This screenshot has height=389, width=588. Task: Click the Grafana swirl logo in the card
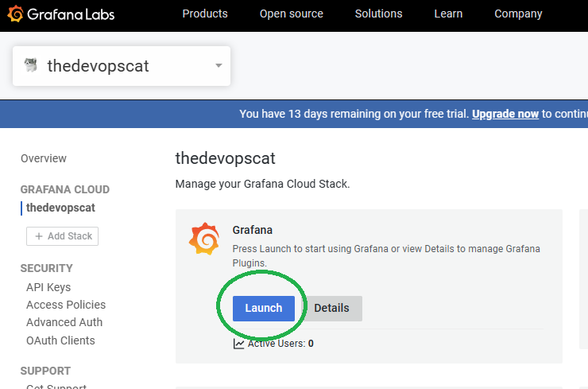pos(204,239)
